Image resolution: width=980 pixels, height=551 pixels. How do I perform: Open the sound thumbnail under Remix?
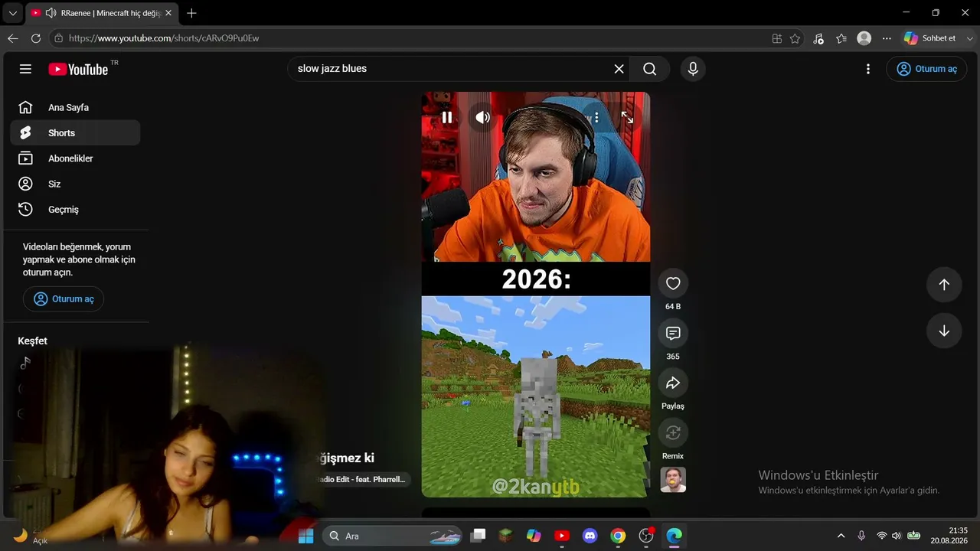point(673,480)
